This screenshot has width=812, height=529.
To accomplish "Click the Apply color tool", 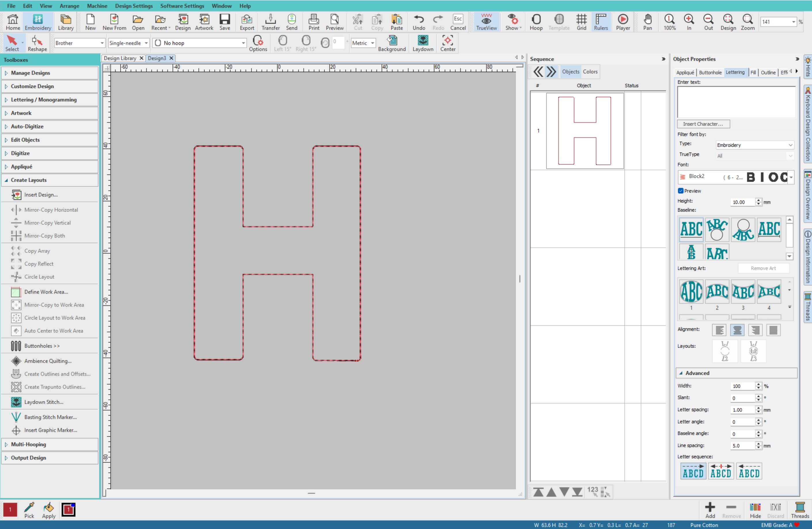I will [49, 510].
